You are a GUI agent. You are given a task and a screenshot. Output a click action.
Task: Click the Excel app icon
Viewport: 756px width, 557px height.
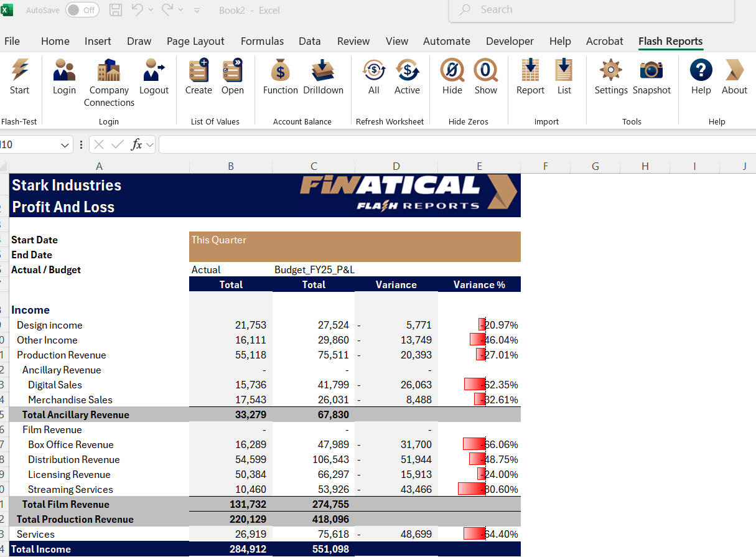click(x=7, y=9)
